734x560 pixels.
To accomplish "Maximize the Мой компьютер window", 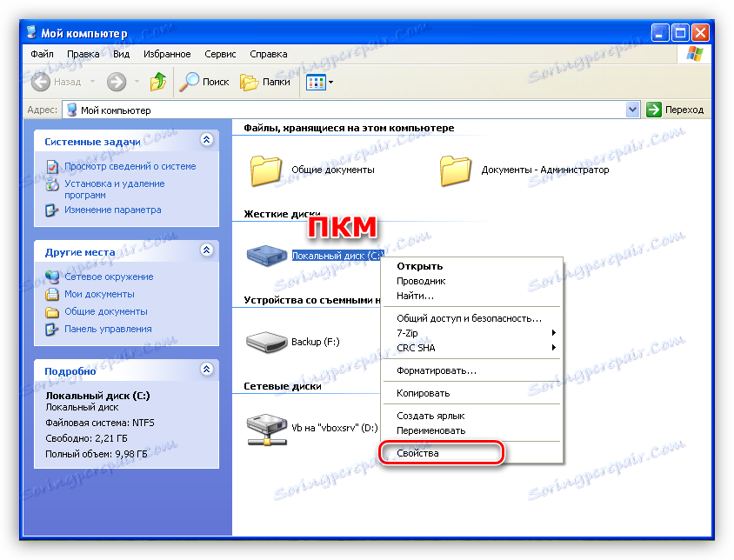I will [680, 33].
